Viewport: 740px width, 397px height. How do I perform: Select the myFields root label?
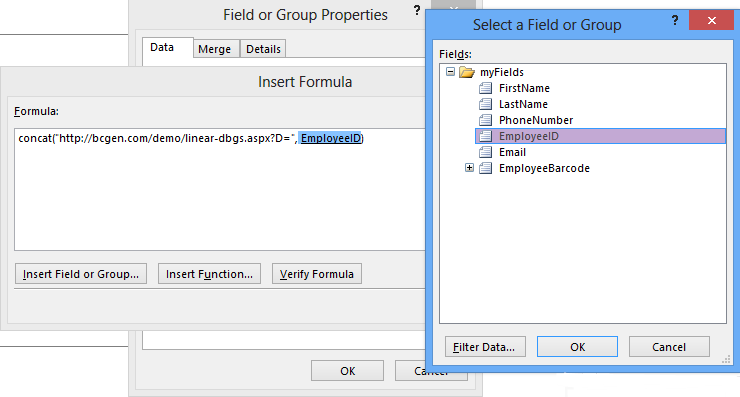502,72
